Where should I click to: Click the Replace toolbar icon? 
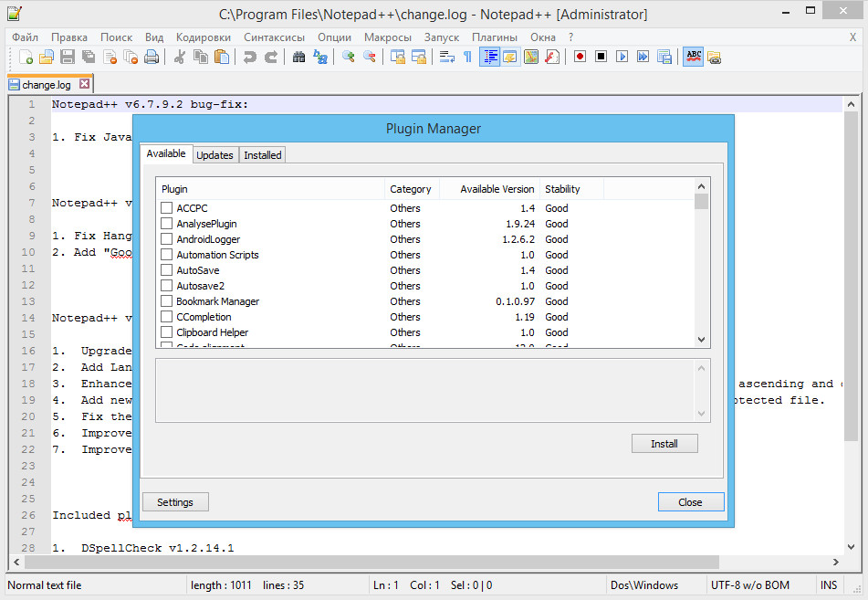(320, 57)
